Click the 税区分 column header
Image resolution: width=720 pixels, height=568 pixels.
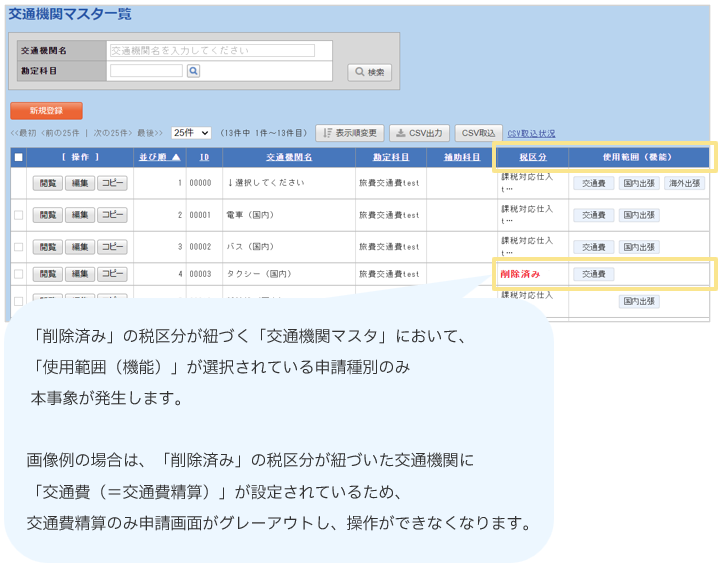point(532,157)
